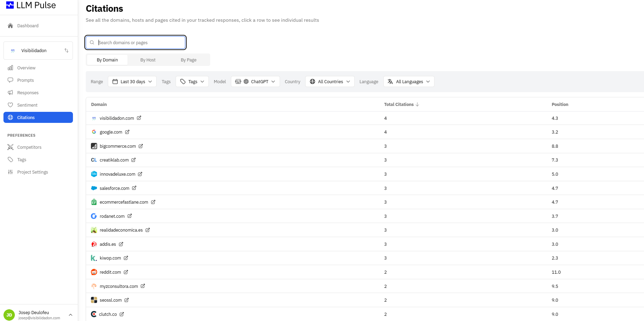This screenshot has width=644, height=321.
Task: Open external link icon for bigcommerce.com
Action: 141,146
